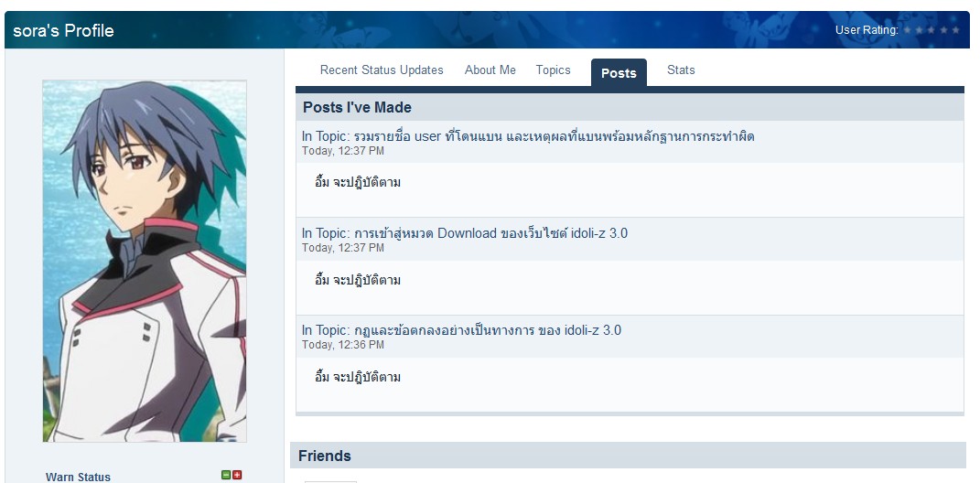980x483 pixels.
Task: Click sora's profile avatar picture
Action: (145, 261)
